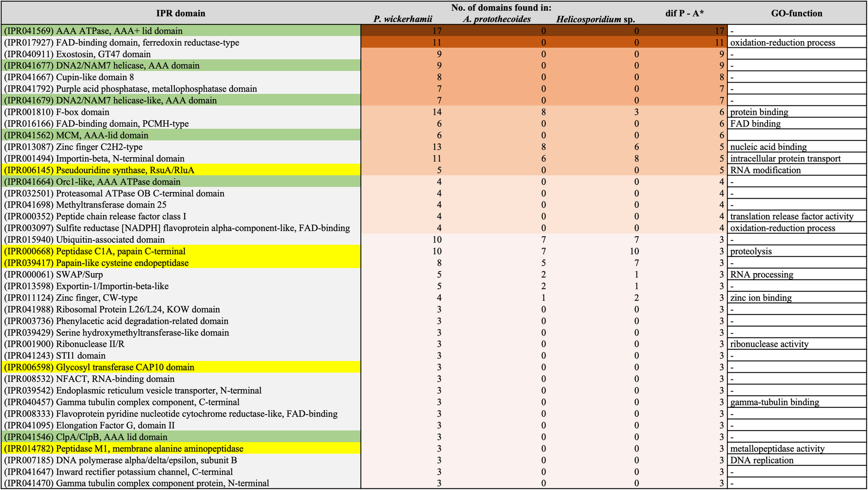The width and height of the screenshot is (868, 490).
Task: Select the IPR041792 Purple acid phosphatase row
Action: 181,89
